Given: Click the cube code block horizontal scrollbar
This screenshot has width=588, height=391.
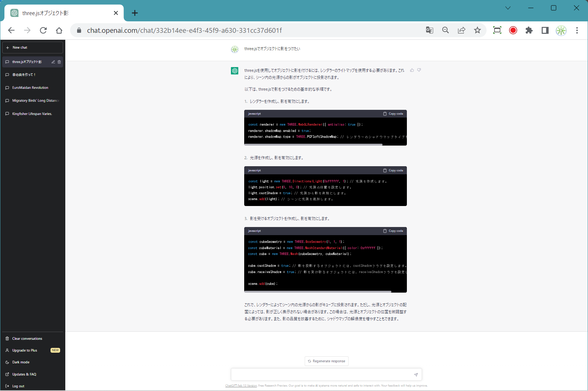Looking at the screenshot, I should [318, 291].
